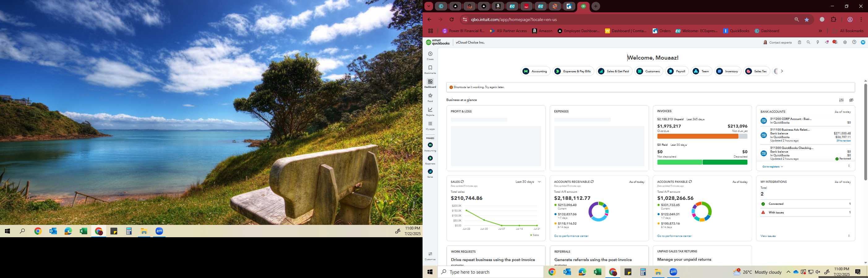This screenshot has height=278, width=868.
Task: Open pinned Expenses in the sidebar
Action: (430, 160)
